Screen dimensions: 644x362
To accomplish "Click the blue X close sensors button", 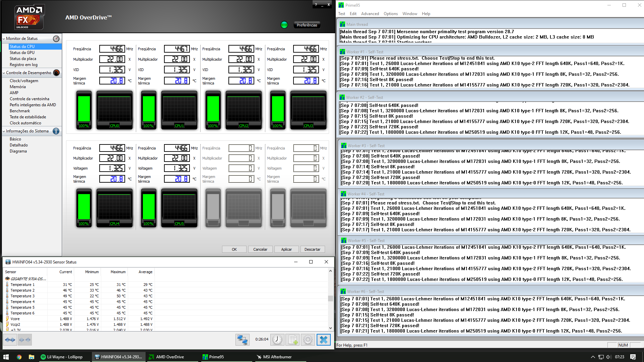I will 323,340.
